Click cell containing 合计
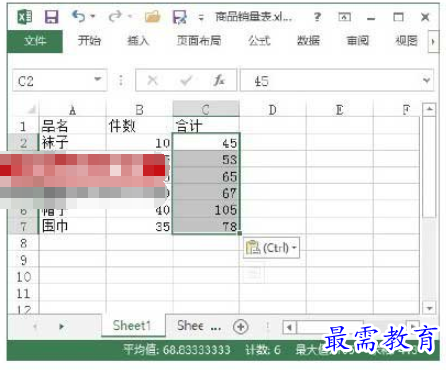The width and height of the screenshot is (446, 370). click(206, 126)
